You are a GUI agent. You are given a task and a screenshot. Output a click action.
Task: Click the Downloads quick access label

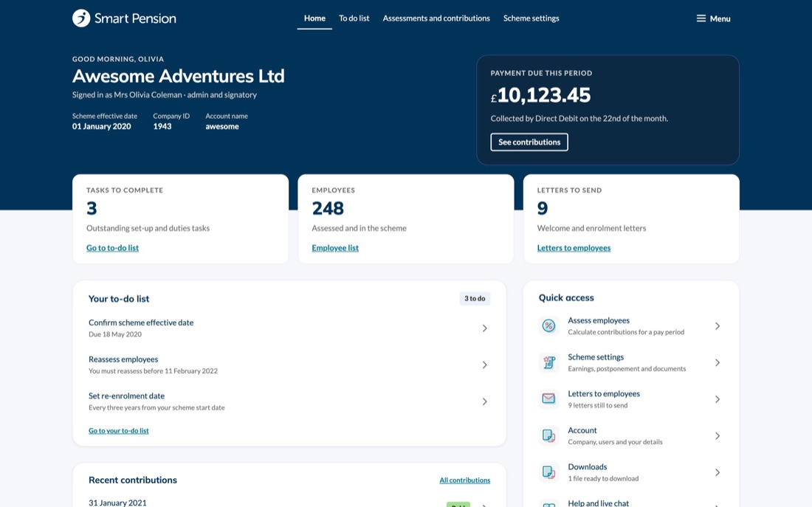click(x=588, y=466)
